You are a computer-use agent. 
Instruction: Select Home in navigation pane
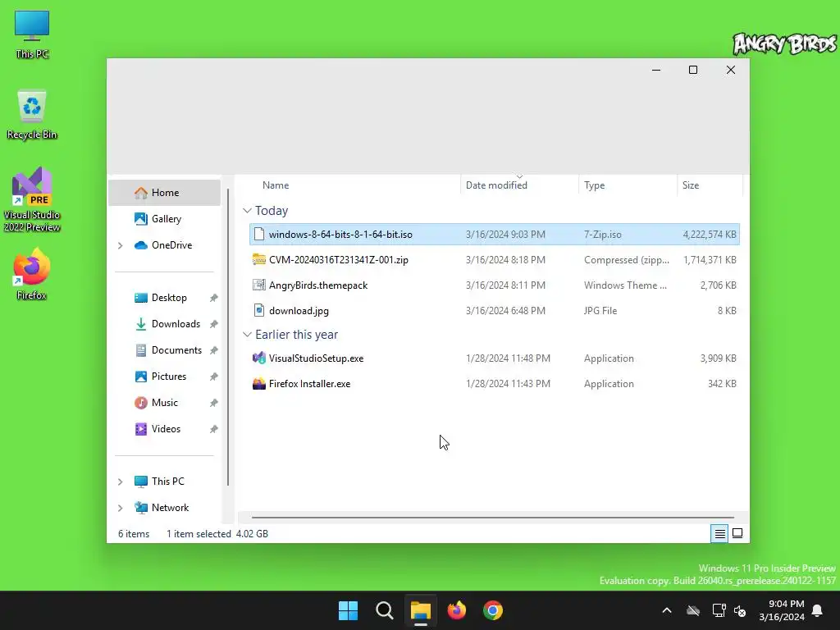pyautogui.click(x=164, y=193)
